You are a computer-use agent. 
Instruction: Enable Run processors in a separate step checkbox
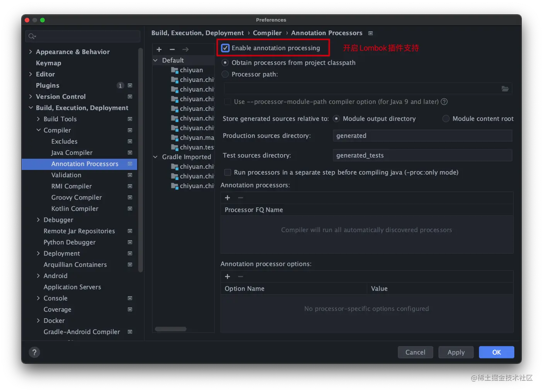tap(228, 172)
